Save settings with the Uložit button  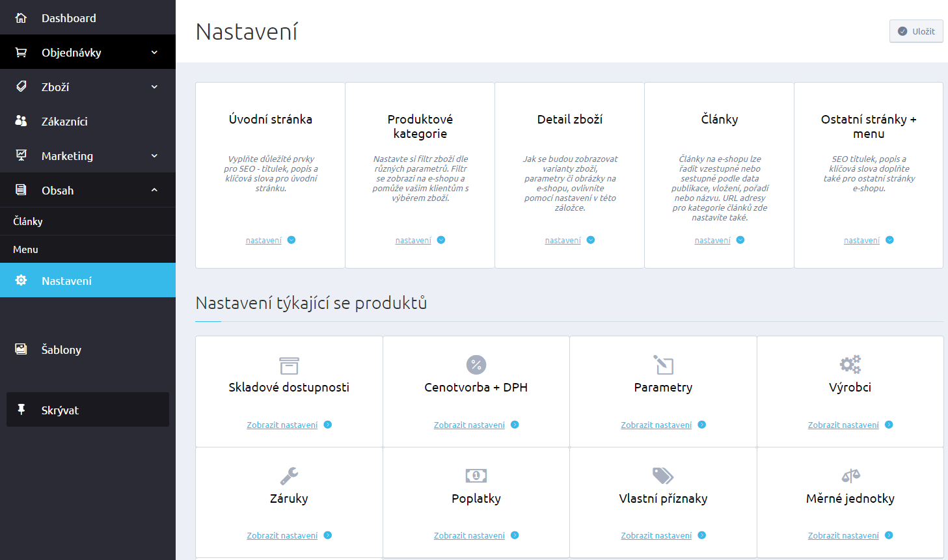coord(916,31)
